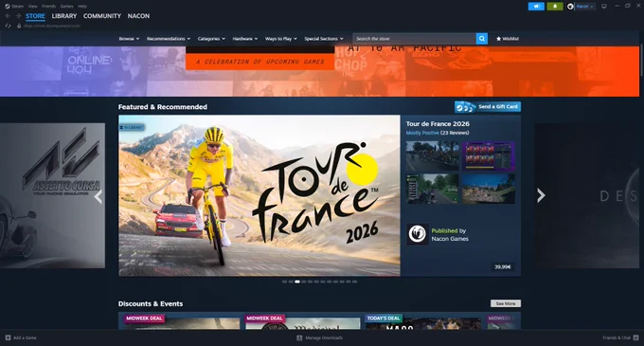Expand the Recommendations dropdown
Screen dimensions: 644x346
(169, 39)
